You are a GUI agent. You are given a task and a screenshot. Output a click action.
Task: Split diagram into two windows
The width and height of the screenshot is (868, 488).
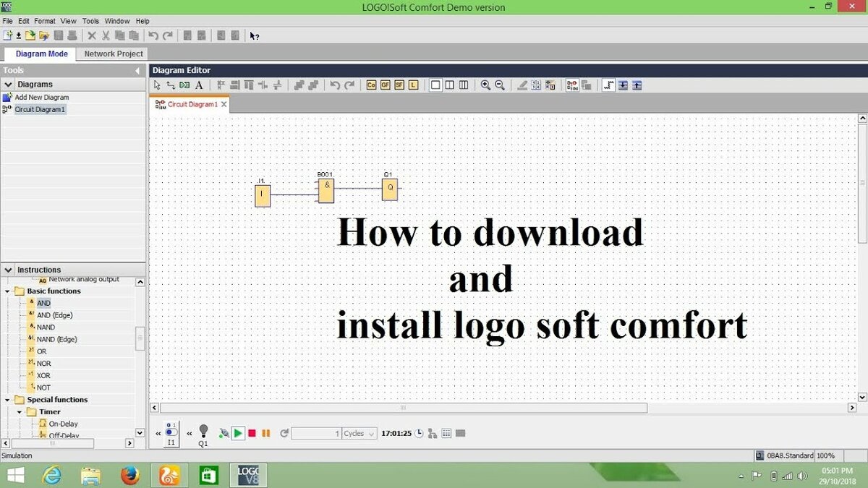(450, 85)
